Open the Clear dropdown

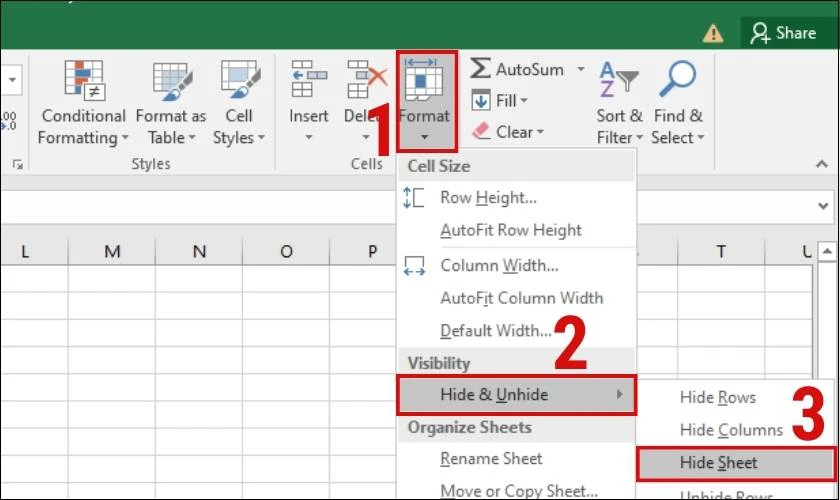[508, 132]
